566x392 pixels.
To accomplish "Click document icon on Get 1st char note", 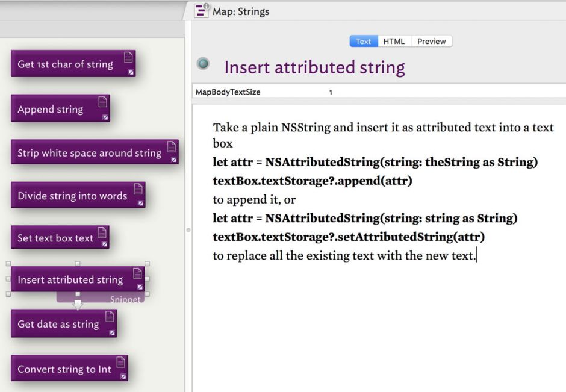I will [x=128, y=58].
